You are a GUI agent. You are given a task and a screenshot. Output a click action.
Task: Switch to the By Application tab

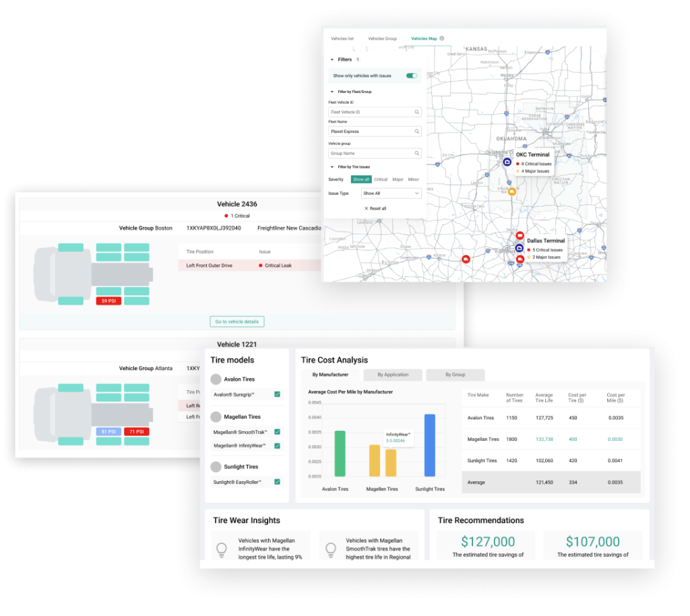tap(393, 375)
